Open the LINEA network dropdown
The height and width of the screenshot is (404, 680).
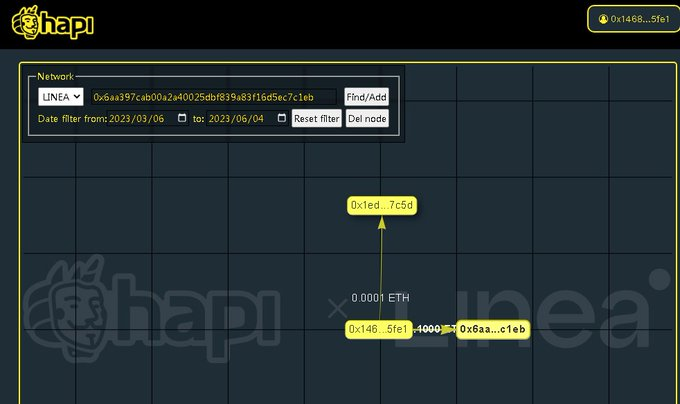pyautogui.click(x=61, y=97)
